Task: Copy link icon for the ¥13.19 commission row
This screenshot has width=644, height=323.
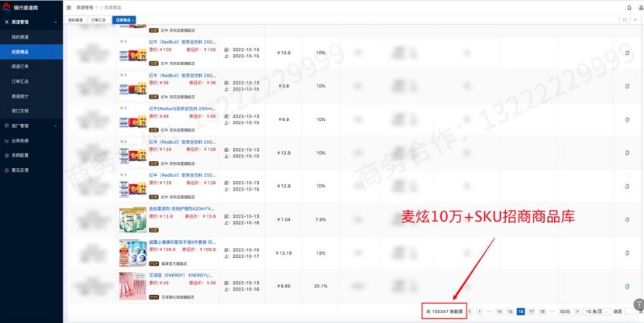Action: tap(627, 253)
